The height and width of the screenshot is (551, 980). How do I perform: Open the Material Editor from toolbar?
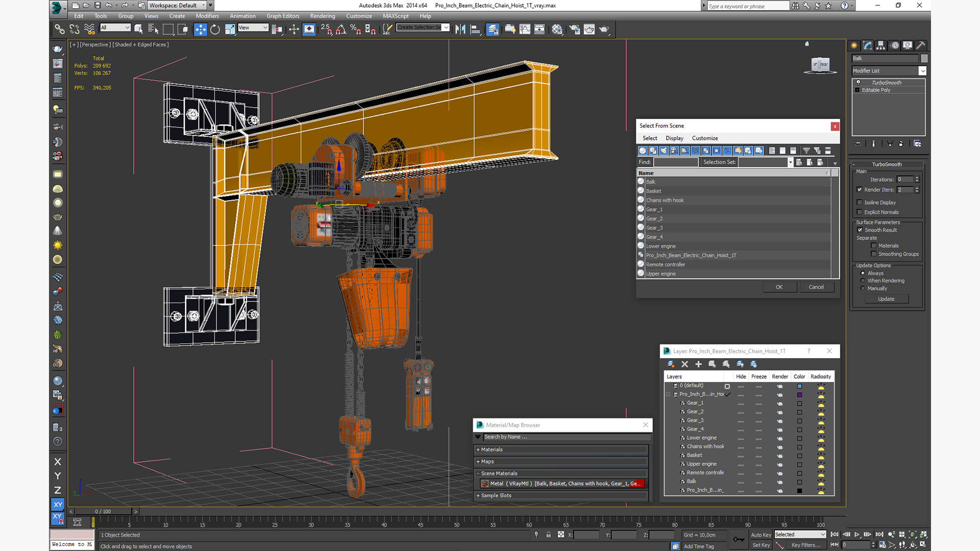pos(557,30)
